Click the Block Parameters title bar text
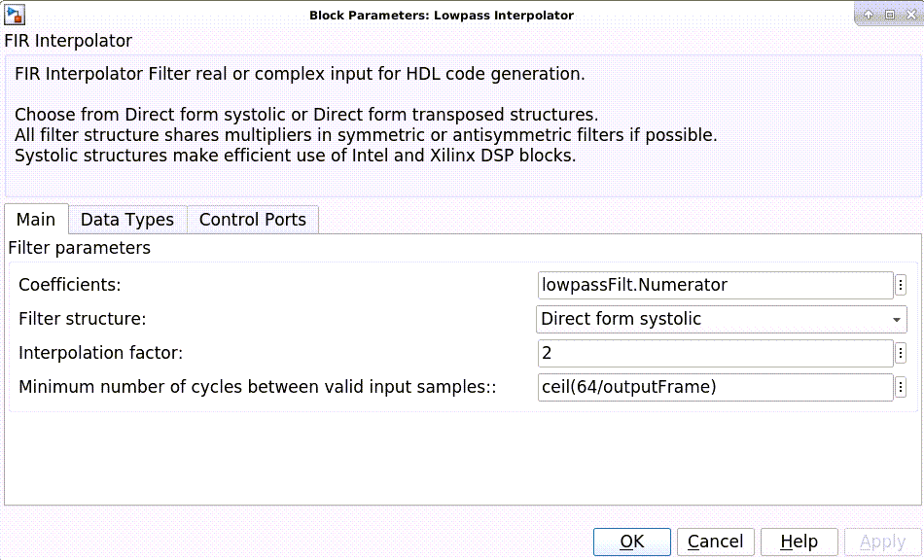924x560 pixels. [441, 15]
